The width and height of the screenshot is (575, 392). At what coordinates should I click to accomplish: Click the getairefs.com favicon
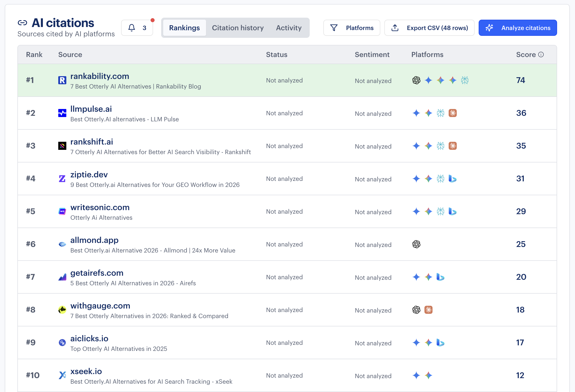pos(62,277)
